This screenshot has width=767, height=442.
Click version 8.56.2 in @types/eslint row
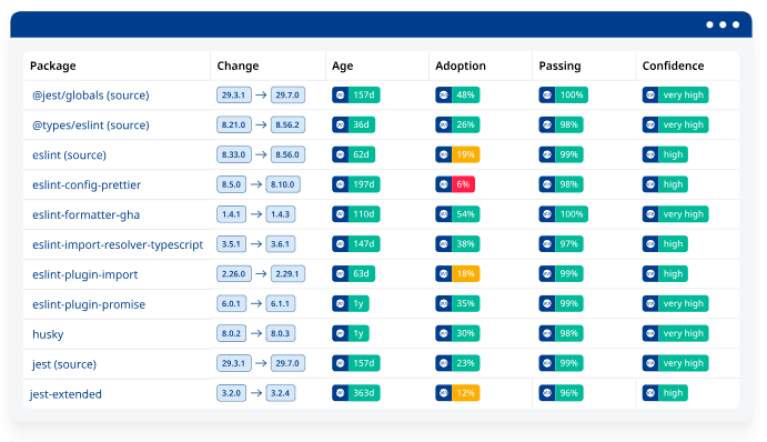pos(288,125)
